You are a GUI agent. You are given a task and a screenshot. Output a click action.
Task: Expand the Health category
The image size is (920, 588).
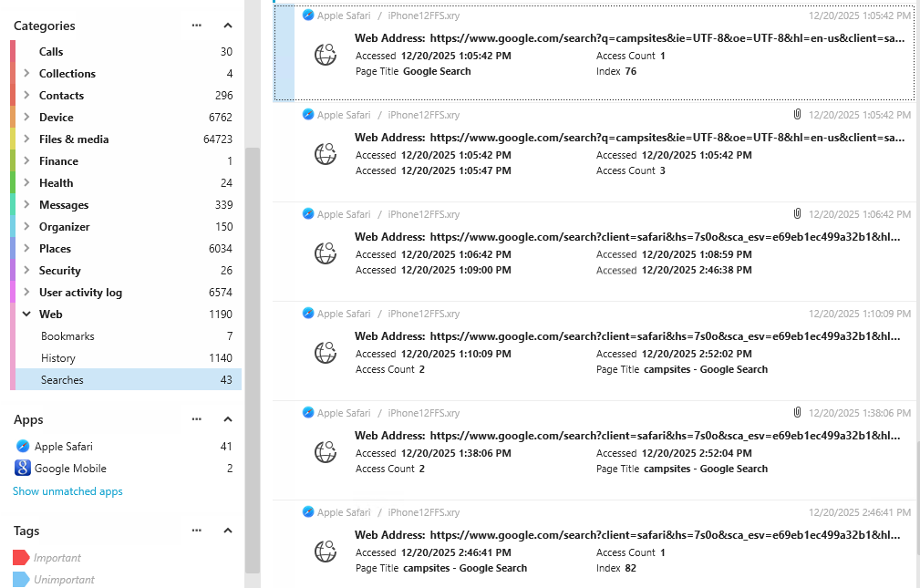(26, 182)
